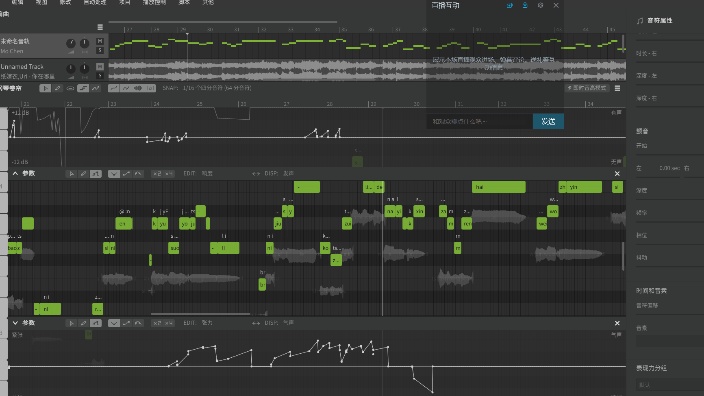The height and width of the screenshot is (396, 704).
Task: Toggle the wavy-line display button before the waveform icon
Action: coord(126,88)
